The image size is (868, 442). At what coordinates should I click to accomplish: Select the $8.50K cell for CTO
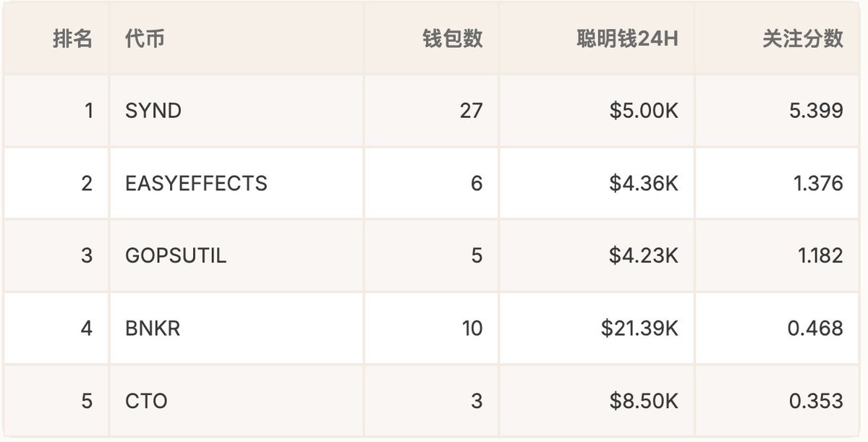(x=644, y=401)
